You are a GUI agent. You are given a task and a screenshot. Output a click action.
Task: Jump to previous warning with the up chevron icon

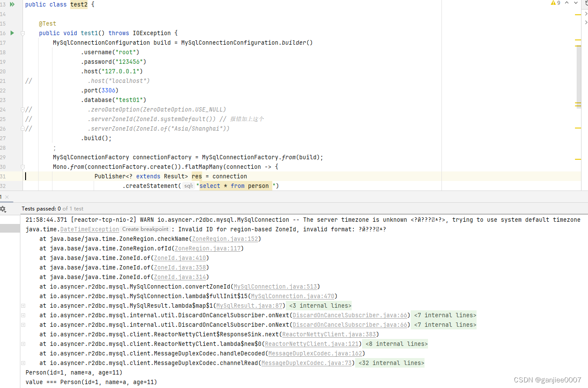tap(566, 3)
